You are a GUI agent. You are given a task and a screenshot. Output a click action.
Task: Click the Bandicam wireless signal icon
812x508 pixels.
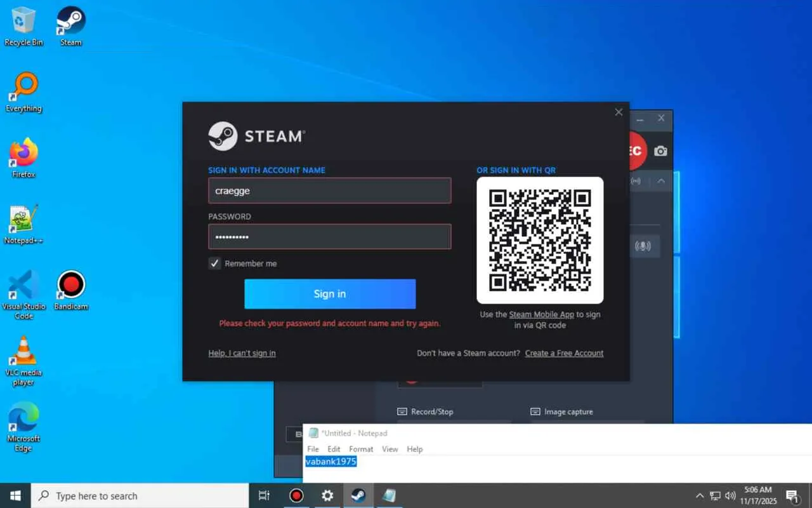tap(635, 181)
